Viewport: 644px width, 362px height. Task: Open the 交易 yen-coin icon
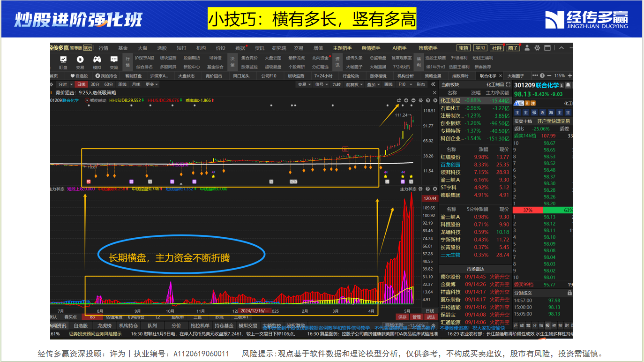tap(80, 60)
